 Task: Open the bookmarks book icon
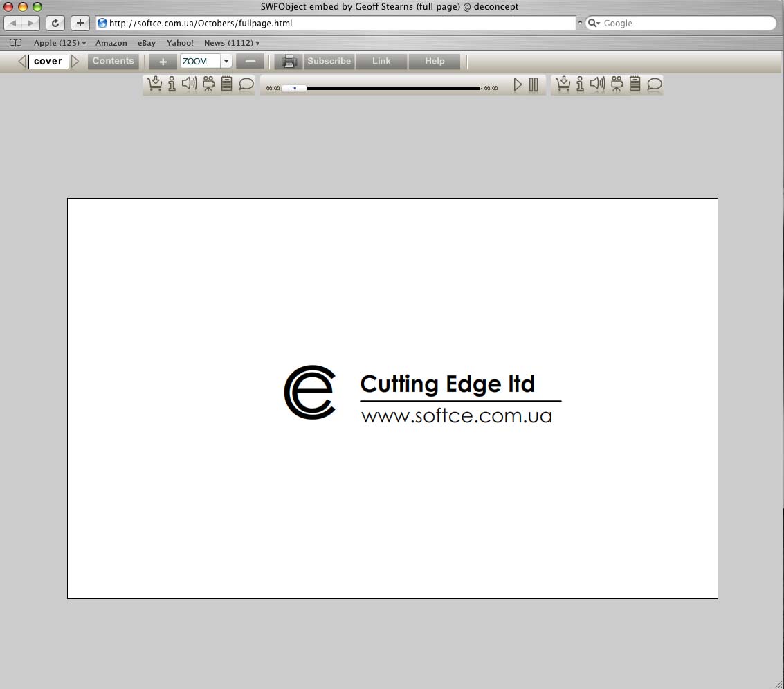coord(15,42)
